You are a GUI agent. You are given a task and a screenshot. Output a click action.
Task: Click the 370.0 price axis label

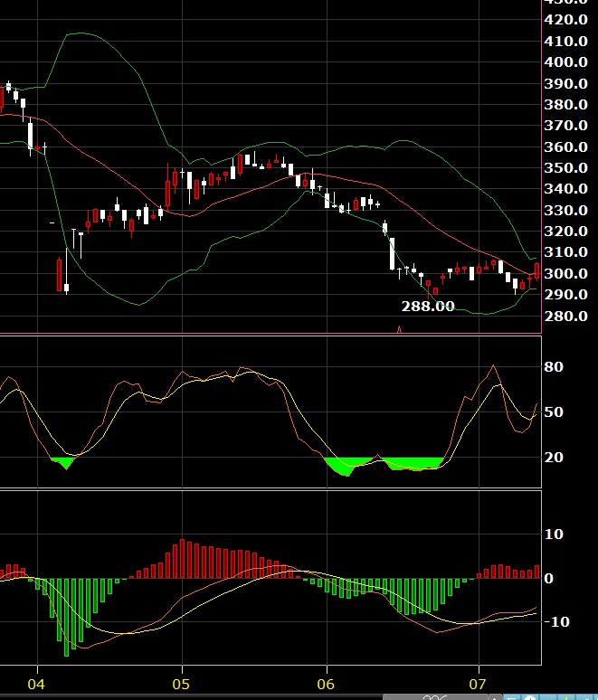(x=565, y=126)
